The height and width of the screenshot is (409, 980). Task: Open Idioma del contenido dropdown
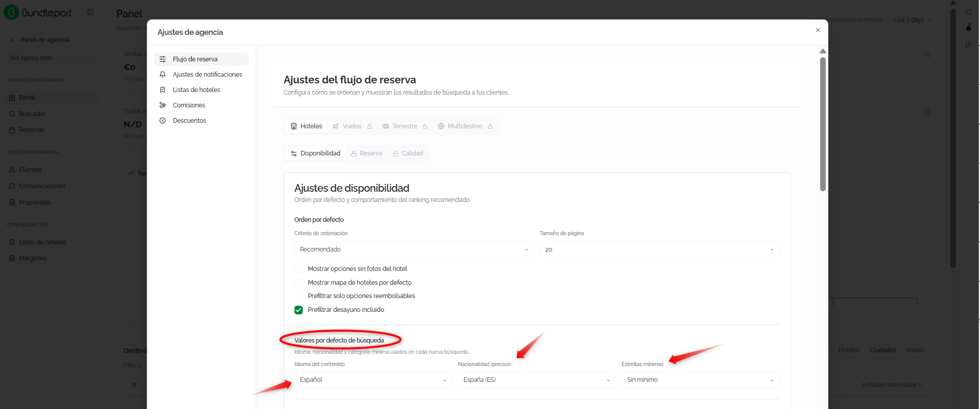click(373, 380)
